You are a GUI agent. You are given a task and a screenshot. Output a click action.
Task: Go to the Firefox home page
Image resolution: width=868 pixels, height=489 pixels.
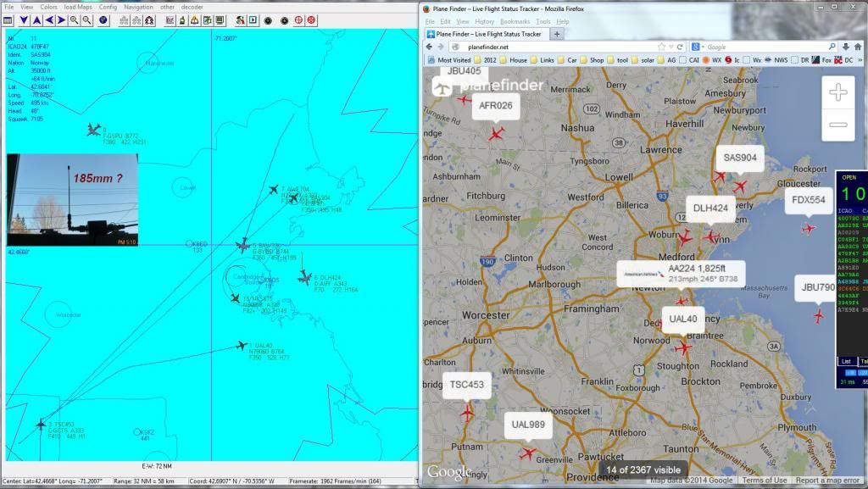(x=858, y=47)
